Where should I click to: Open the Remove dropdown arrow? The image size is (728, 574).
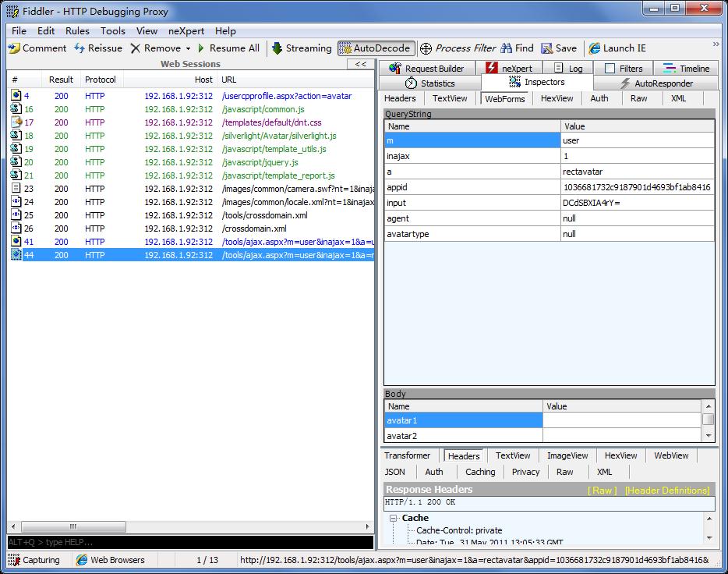click(188, 48)
